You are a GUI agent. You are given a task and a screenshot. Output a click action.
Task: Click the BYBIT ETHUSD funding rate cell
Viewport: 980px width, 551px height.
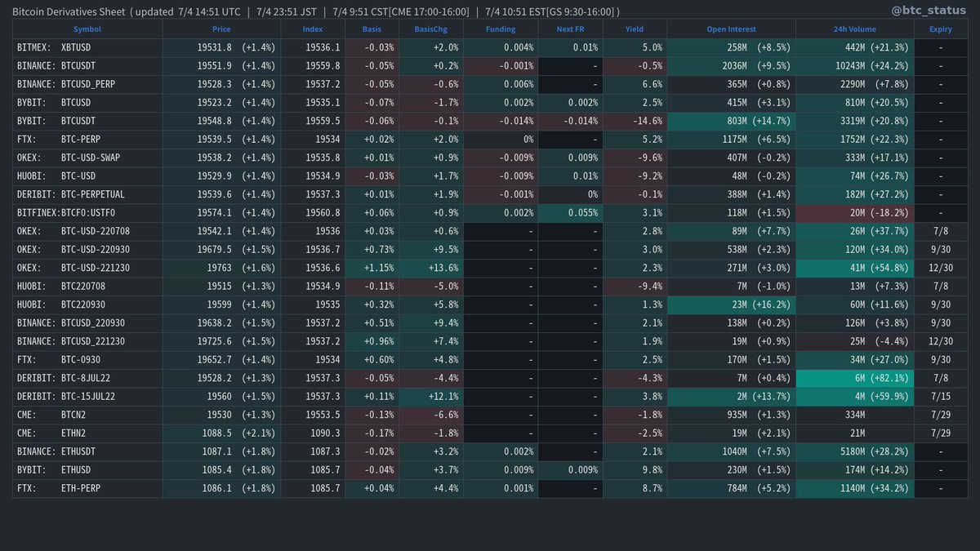coord(500,469)
